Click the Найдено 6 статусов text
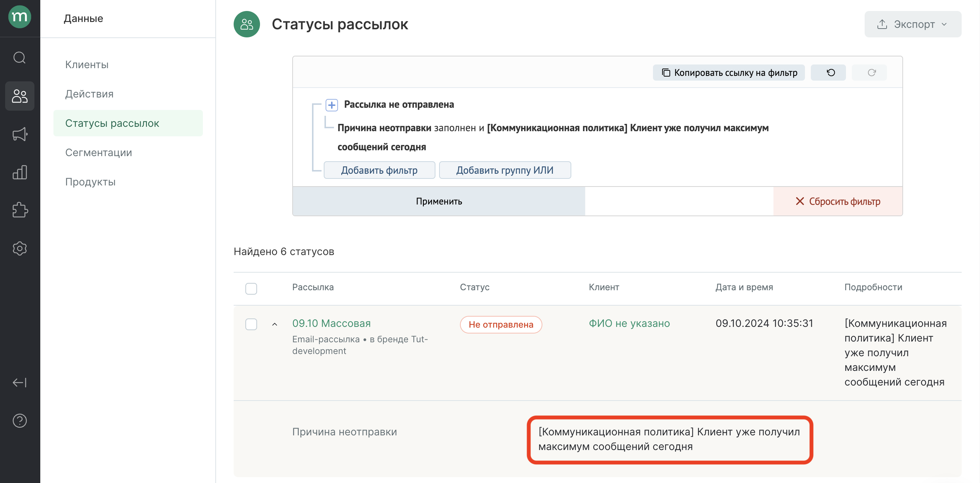 coord(284,251)
